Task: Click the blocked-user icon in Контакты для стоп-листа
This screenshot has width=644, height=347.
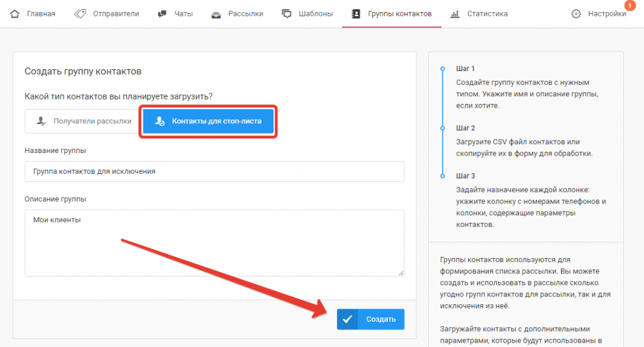Action: 160,121
